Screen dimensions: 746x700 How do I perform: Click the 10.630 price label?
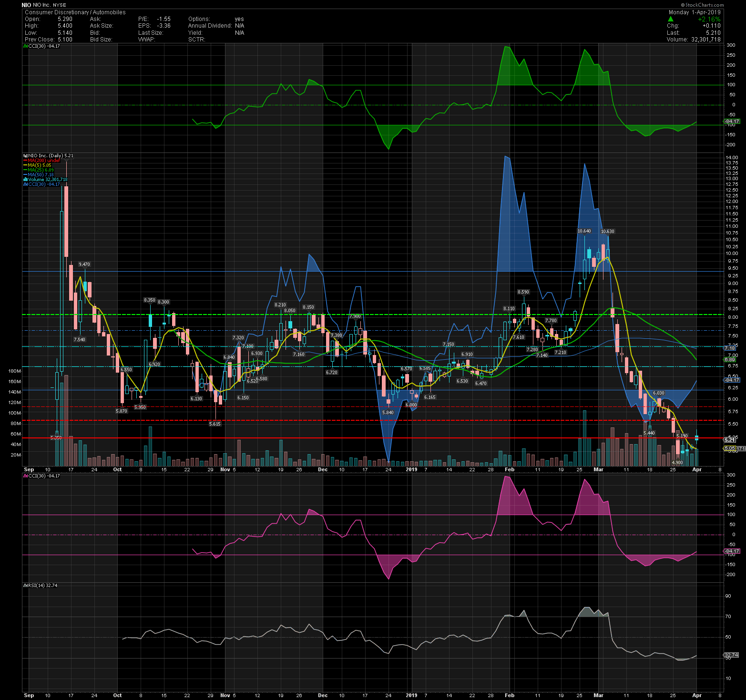pos(608,232)
